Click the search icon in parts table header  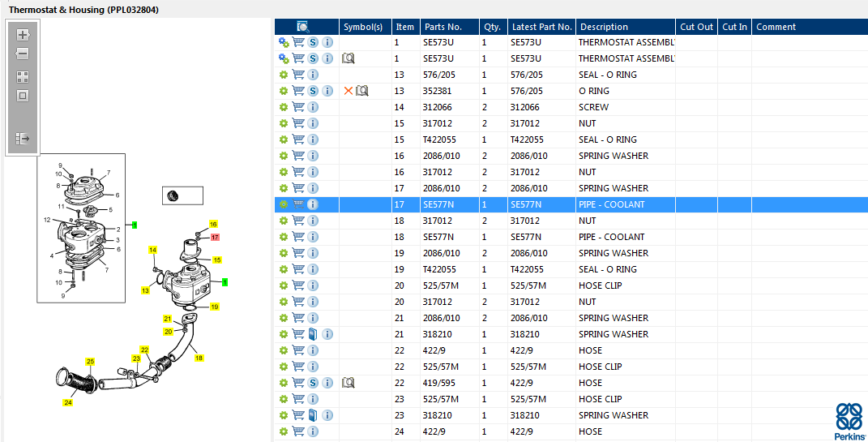tap(303, 27)
